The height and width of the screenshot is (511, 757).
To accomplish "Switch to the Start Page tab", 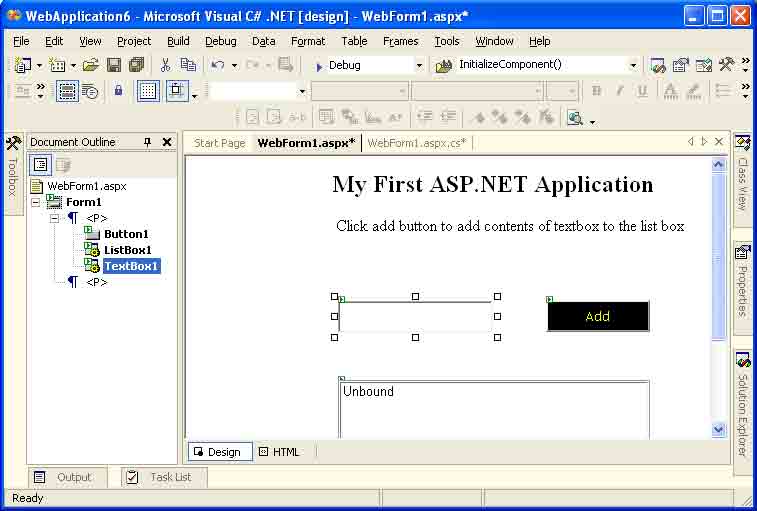I will click(219, 143).
